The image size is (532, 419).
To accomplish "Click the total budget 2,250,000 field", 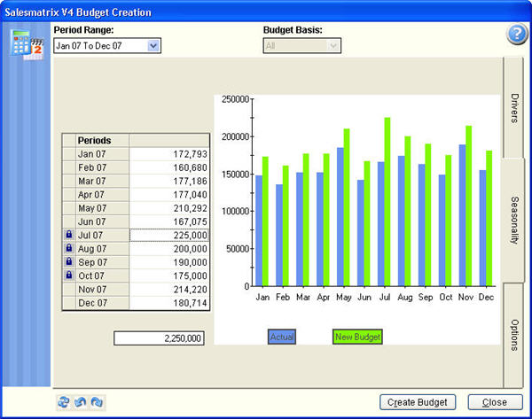I will [x=160, y=338].
